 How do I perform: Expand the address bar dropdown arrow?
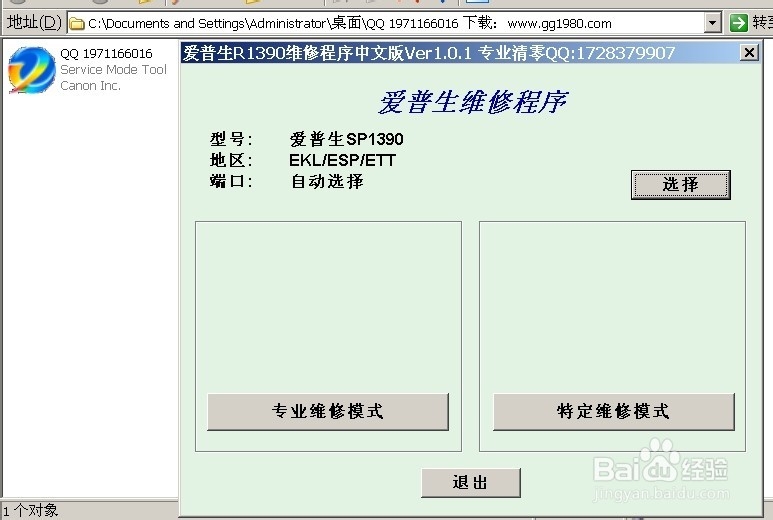pyautogui.click(x=712, y=23)
